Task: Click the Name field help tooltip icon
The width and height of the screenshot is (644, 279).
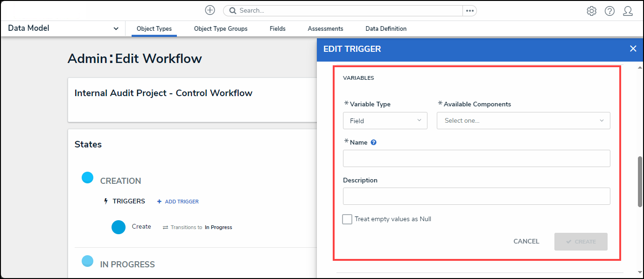Action: point(373,142)
